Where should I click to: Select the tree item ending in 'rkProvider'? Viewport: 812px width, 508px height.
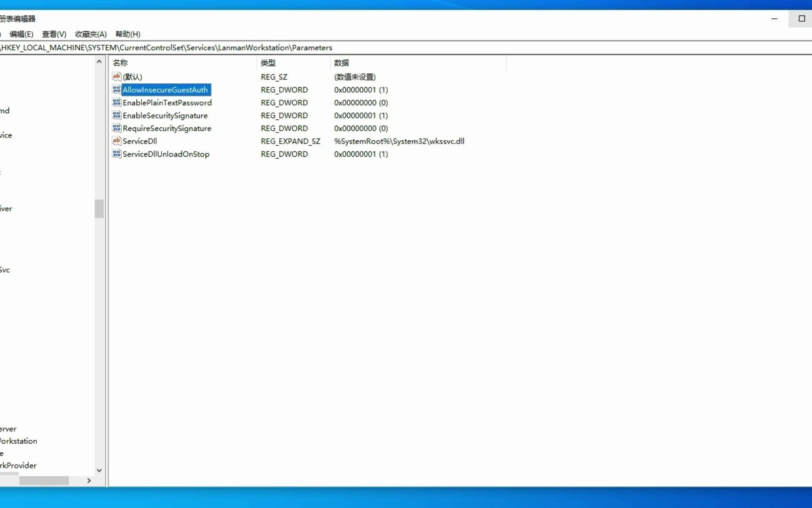click(x=18, y=466)
